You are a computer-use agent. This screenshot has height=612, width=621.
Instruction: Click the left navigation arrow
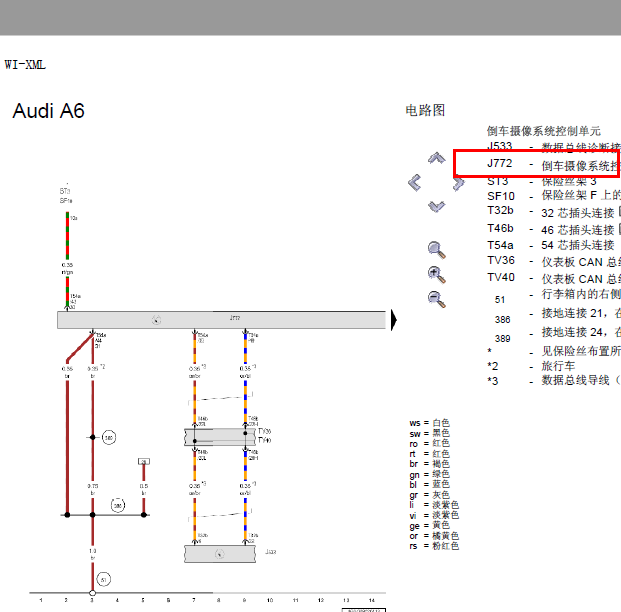(415, 183)
